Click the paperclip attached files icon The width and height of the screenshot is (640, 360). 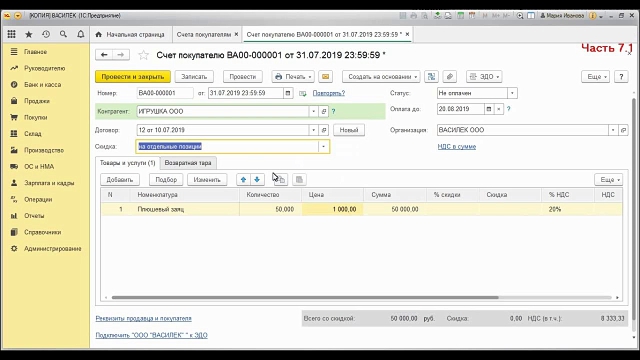click(449, 77)
